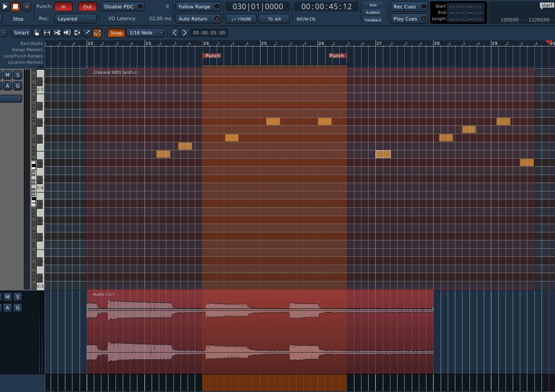Screen dimensions: 555x392
Task: Open the 1/16 Note grid dropdown
Action: point(145,33)
